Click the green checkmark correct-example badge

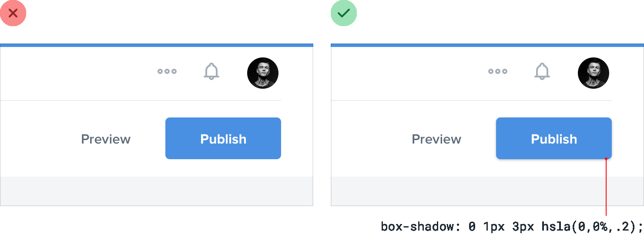coord(344,13)
